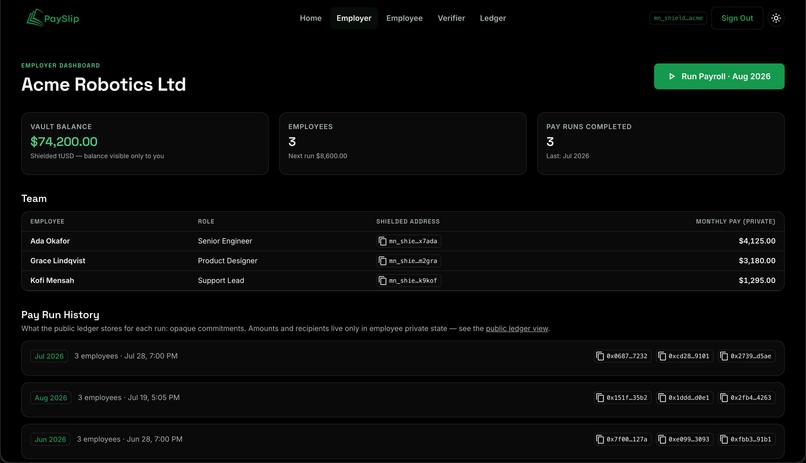Copy Grace Lindqvist's shielded address mn_shie…m2gra

408,261
